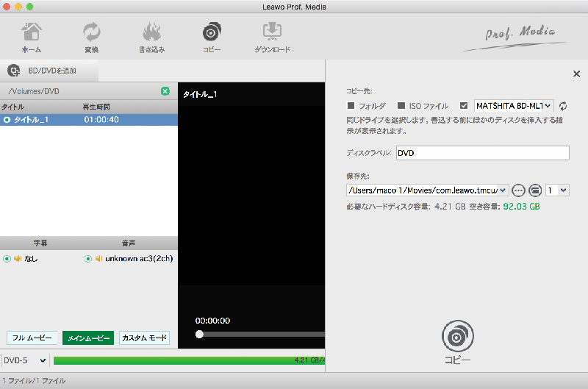This screenshot has height=389, width=588.
Task: Click the 01:00:40 duration cell
Action: pos(101,120)
